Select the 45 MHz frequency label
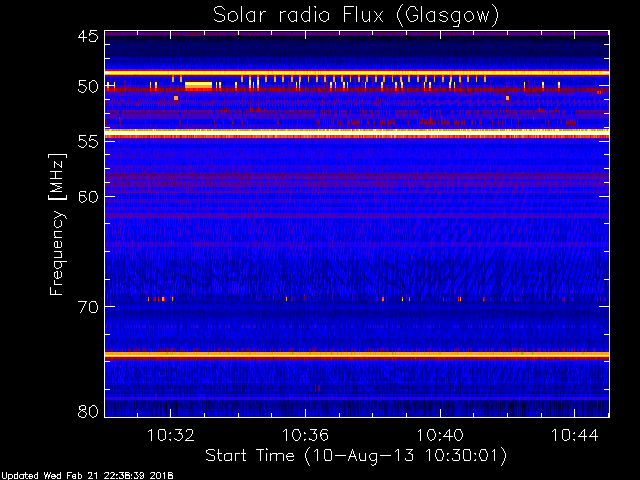Screen dimensions: 640x480 click(x=88, y=36)
